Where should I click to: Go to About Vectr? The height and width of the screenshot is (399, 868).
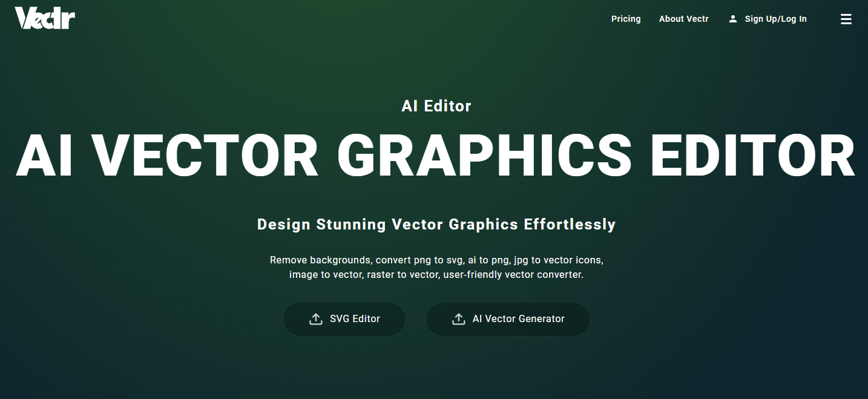(x=684, y=19)
